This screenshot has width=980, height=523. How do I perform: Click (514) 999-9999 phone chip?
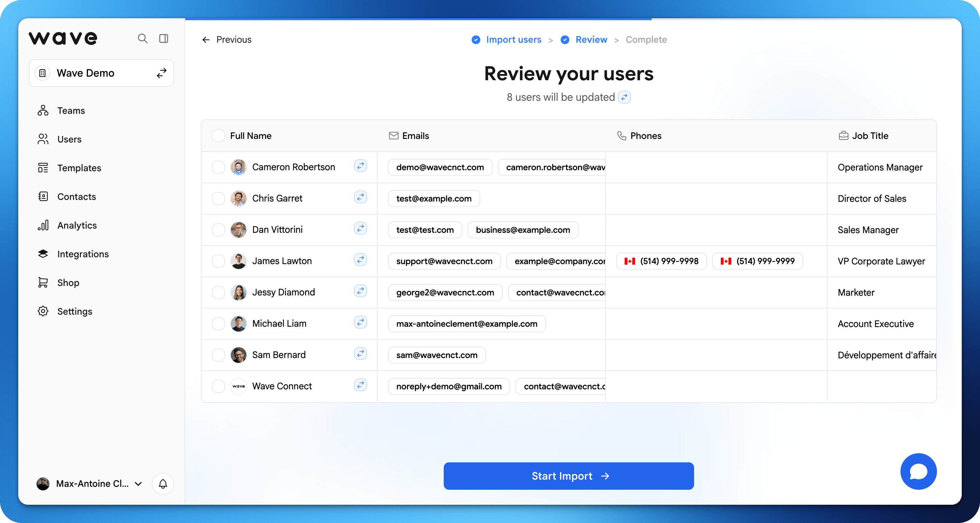pyautogui.click(x=757, y=261)
